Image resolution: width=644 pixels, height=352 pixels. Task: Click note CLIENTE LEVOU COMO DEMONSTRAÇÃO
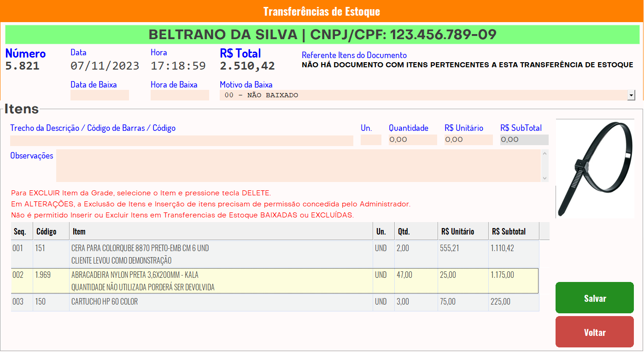pyautogui.click(x=121, y=260)
